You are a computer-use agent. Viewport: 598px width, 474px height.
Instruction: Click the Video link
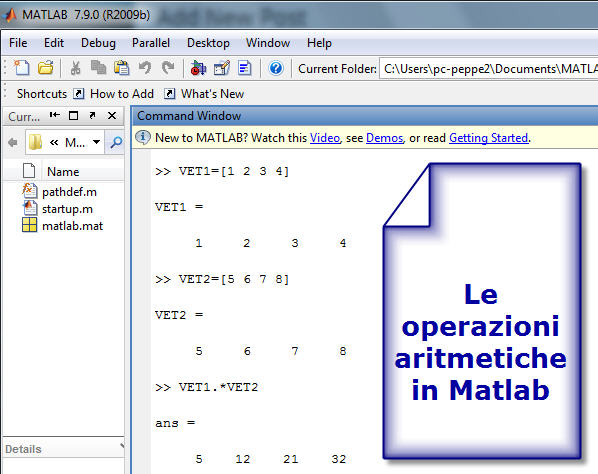325,138
